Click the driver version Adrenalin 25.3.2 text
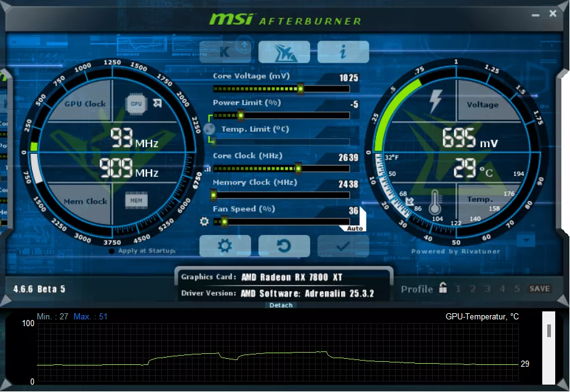The image size is (570, 392). pos(307,294)
